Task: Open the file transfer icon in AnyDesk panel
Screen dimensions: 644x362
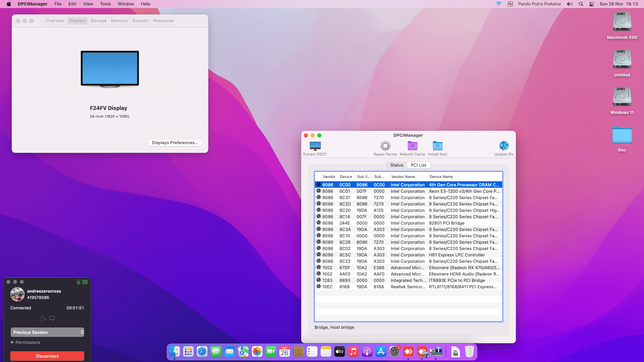Action: (43, 318)
